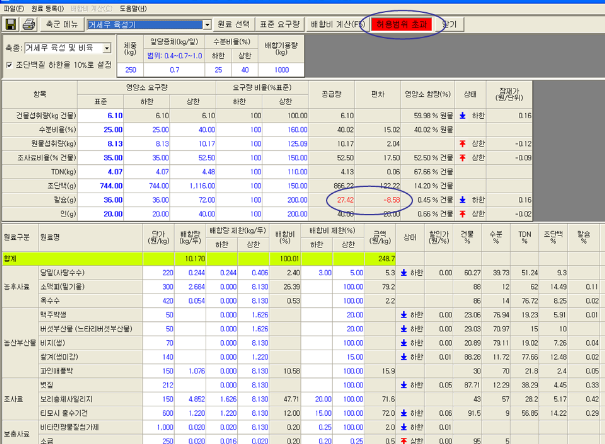Viewport: 605px width, 444px height.
Task: Select the 파인애플박 ingredient name
Action: (56, 371)
